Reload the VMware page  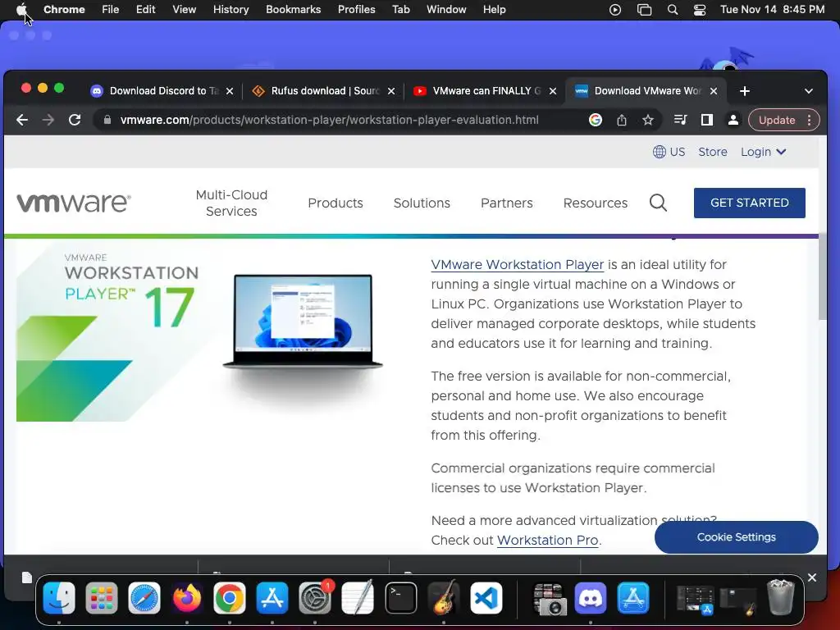click(75, 120)
